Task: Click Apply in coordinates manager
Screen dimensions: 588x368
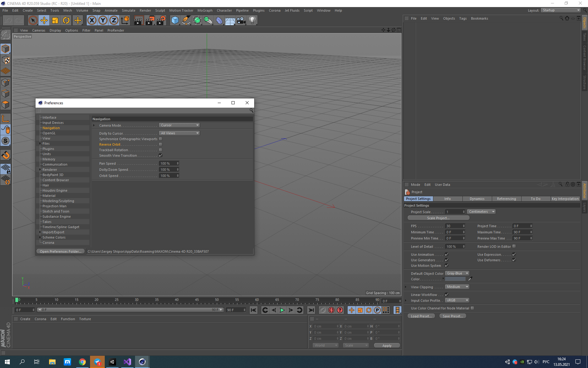Action: pos(387,346)
